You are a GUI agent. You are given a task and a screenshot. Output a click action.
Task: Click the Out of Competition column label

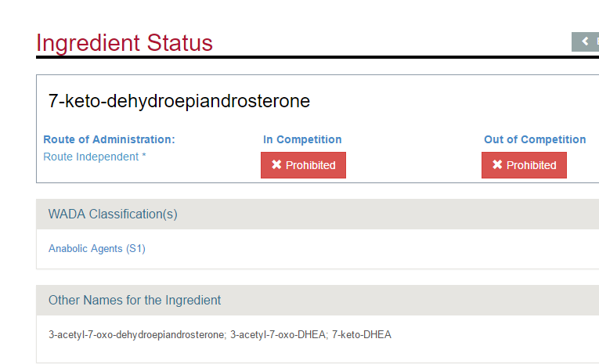(535, 139)
